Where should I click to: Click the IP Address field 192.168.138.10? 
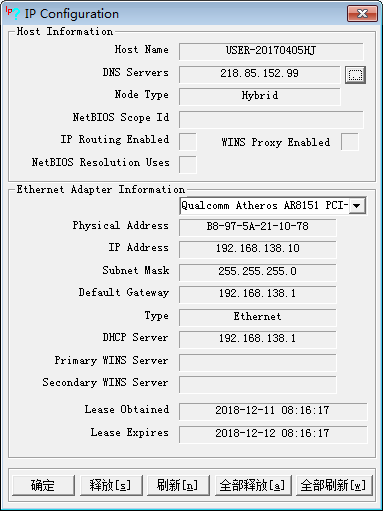tap(258, 249)
